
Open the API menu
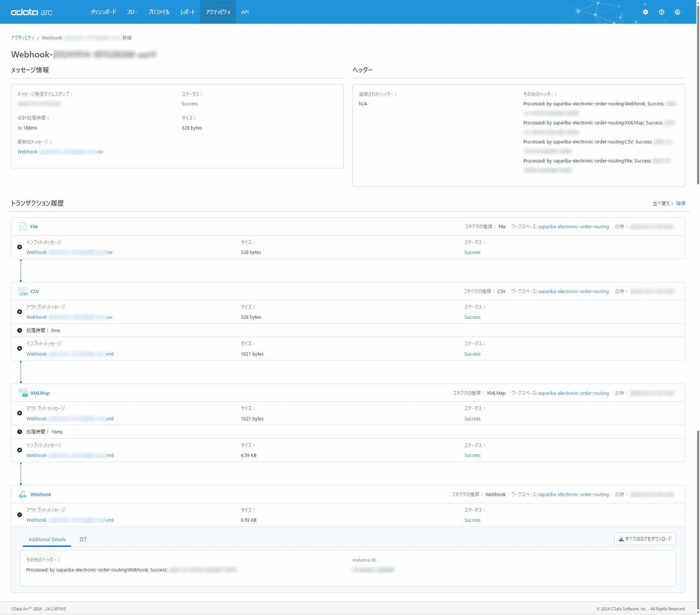[245, 12]
